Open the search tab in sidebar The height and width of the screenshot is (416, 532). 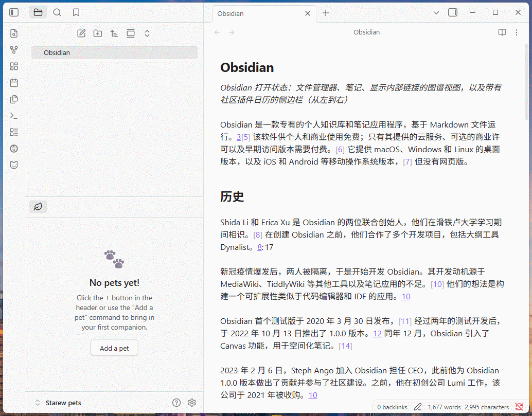57,12
